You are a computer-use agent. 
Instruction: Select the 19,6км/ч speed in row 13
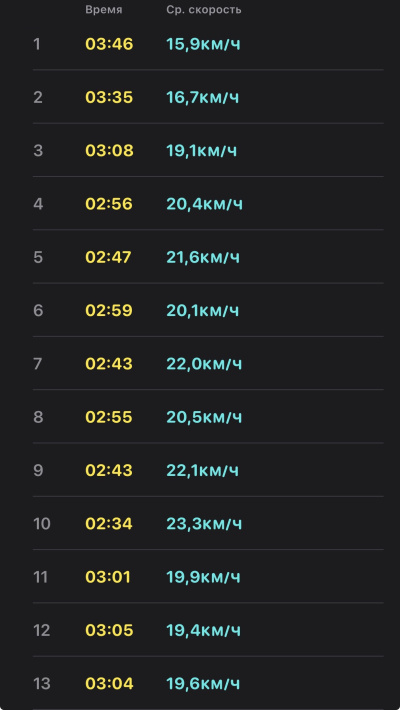tap(203, 684)
